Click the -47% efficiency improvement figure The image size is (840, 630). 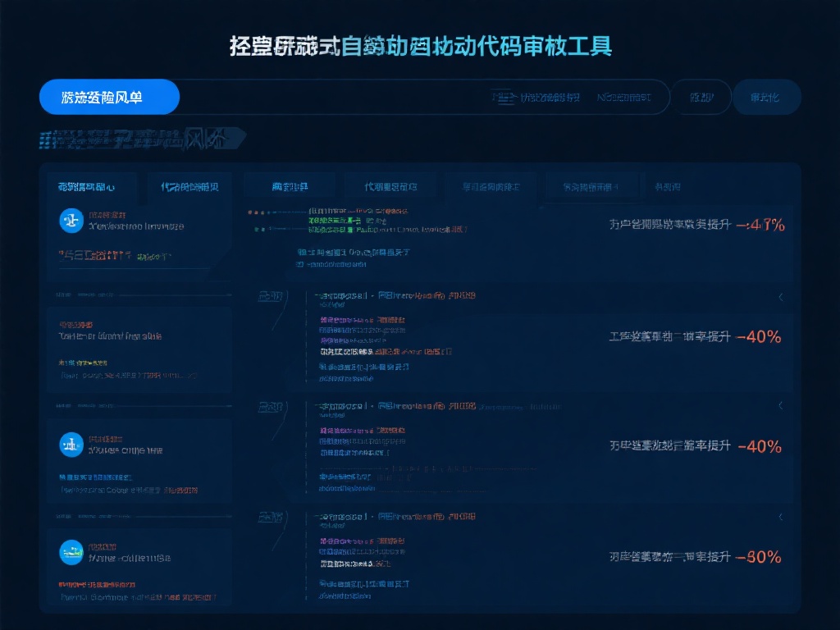[760, 225]
